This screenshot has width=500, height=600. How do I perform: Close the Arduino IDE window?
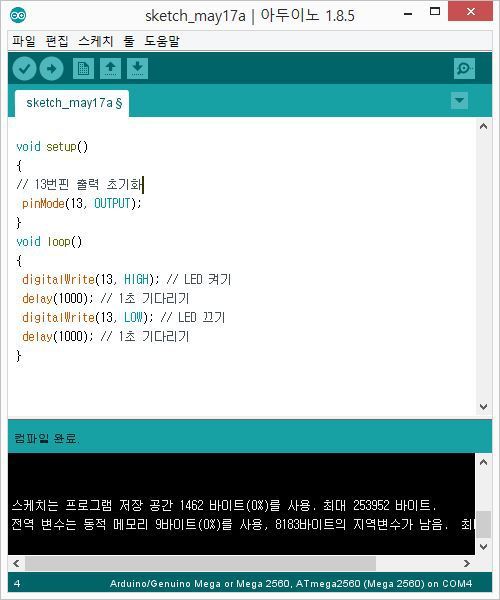470,11
